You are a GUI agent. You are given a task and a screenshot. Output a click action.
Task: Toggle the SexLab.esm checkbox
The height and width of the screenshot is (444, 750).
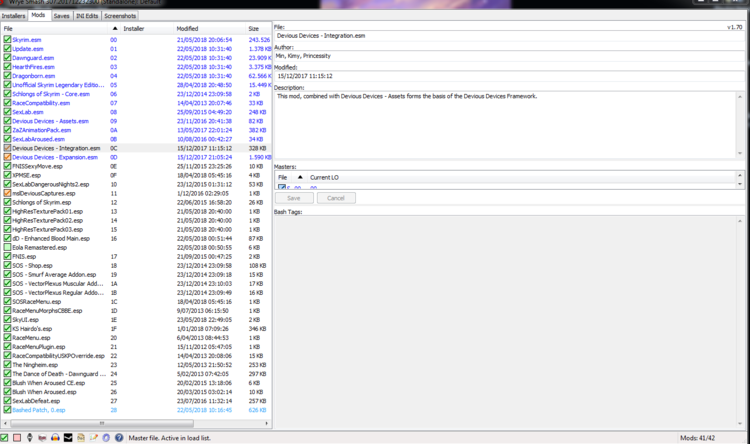[x=7, y=112]
